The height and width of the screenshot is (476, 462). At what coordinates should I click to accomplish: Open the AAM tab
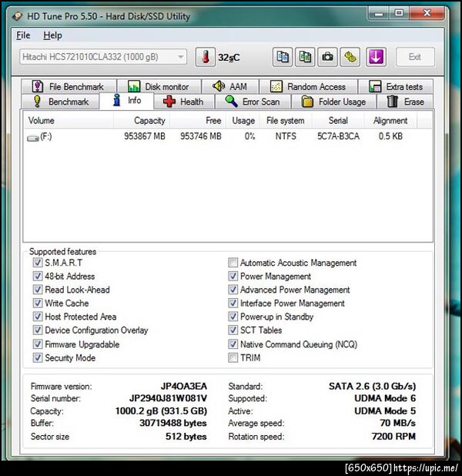click(230, 86)
